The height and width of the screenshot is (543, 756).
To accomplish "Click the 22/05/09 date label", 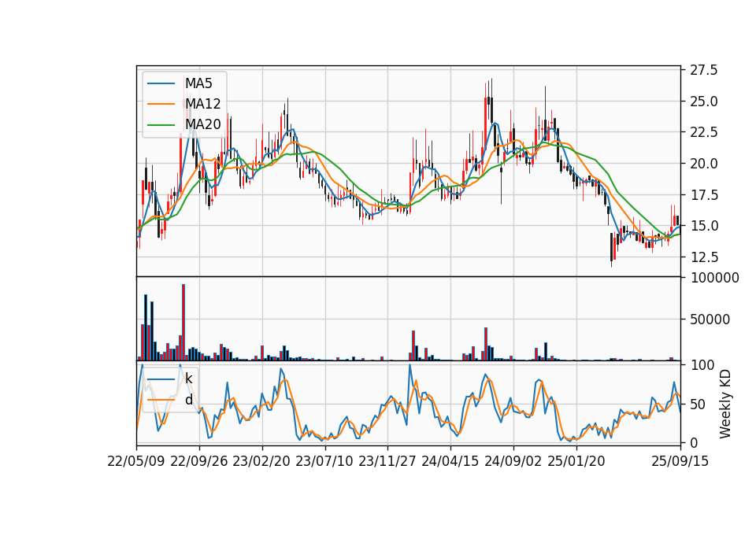I will (x=136, y=461).
